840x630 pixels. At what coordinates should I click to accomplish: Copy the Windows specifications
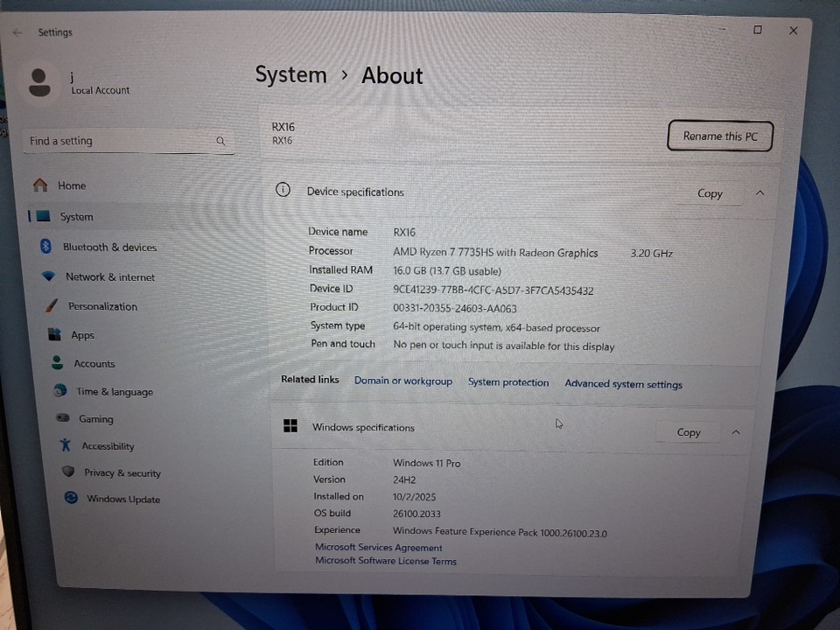pyautogui.click(x=689, y=432)
